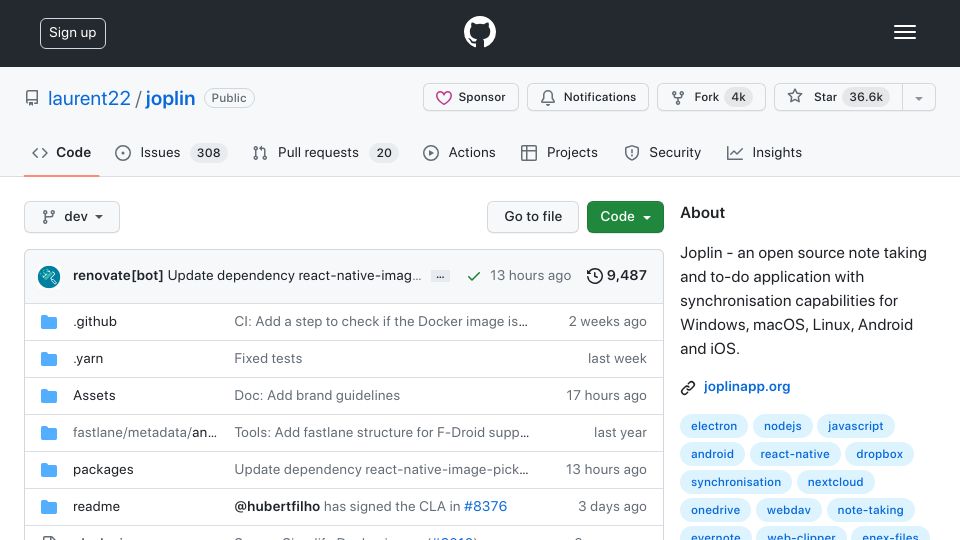Open the dev branch selector dropdown
Viewport: 960px width, 540px height.
(72, 217)
